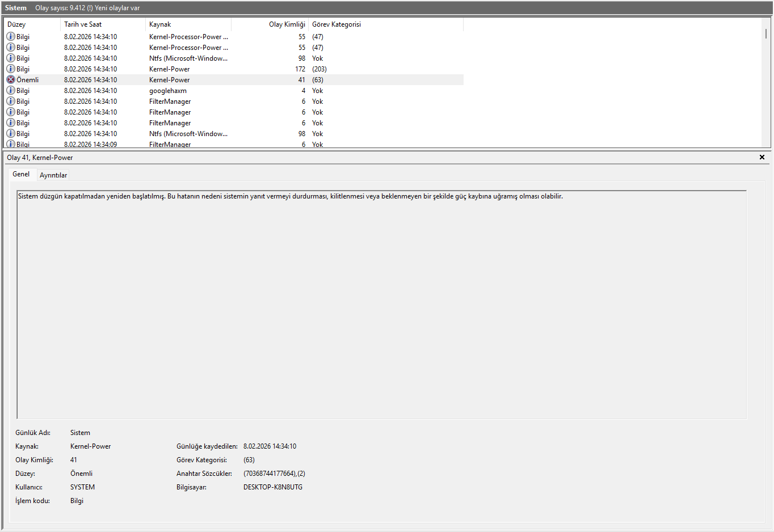Click the Kaynak column header

point(187,24)
